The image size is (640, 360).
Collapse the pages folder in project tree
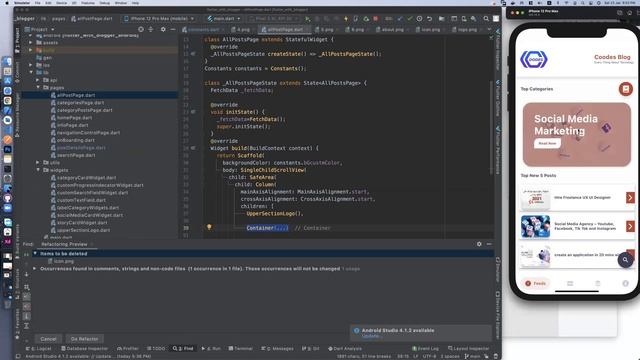[x=38, y=87]
